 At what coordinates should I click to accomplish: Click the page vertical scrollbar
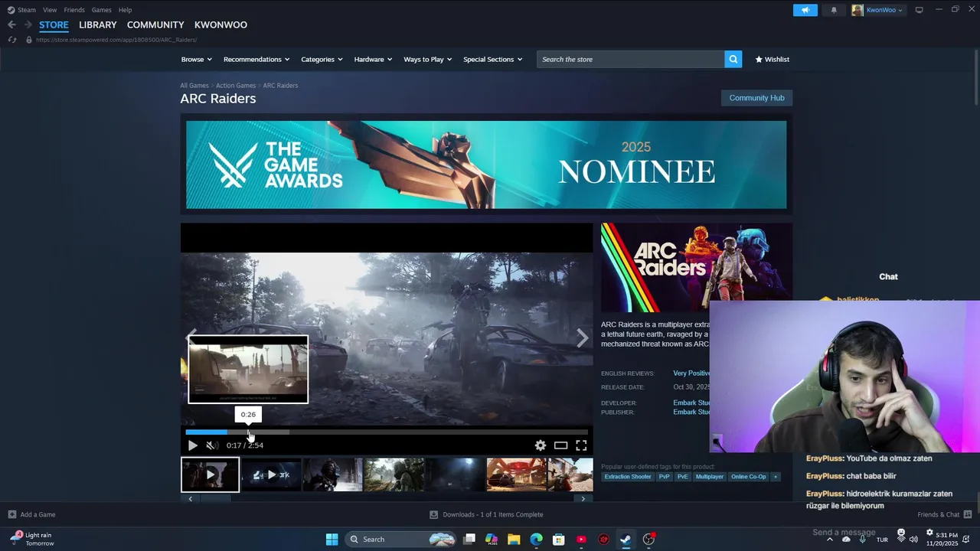coord(976,77)
